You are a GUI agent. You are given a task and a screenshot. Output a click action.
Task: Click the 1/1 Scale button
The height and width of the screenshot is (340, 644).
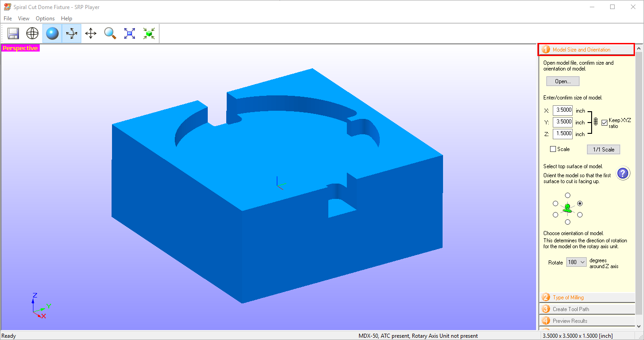click(603, 150)
